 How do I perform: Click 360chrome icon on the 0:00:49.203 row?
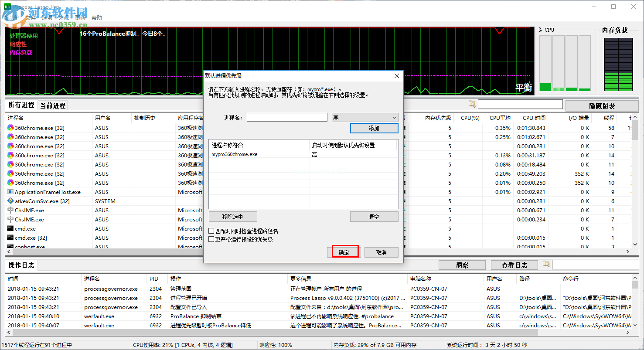pos(10,173)
